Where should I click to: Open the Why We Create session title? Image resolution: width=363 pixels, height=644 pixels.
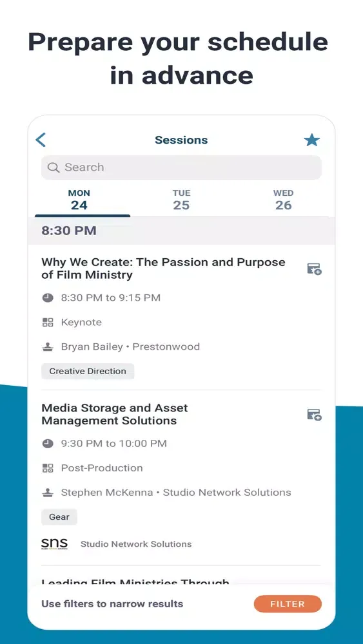tap(163, 269)
